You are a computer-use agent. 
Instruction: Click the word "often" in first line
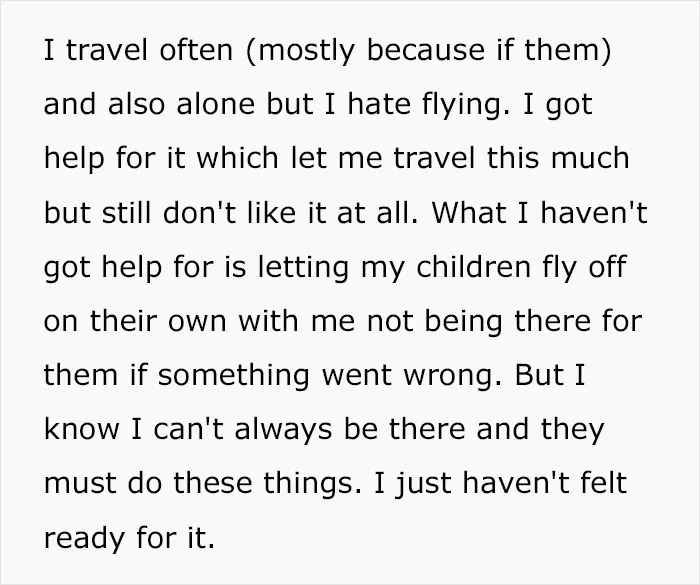[196, 50]
